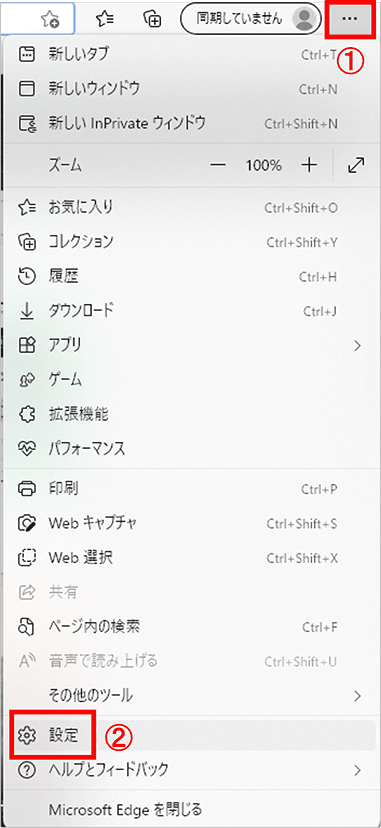Enter full screen with the diagonal arrows icon
Image resolution: width=381 pixels, height=828 pixels.
(x=357, y=165)
